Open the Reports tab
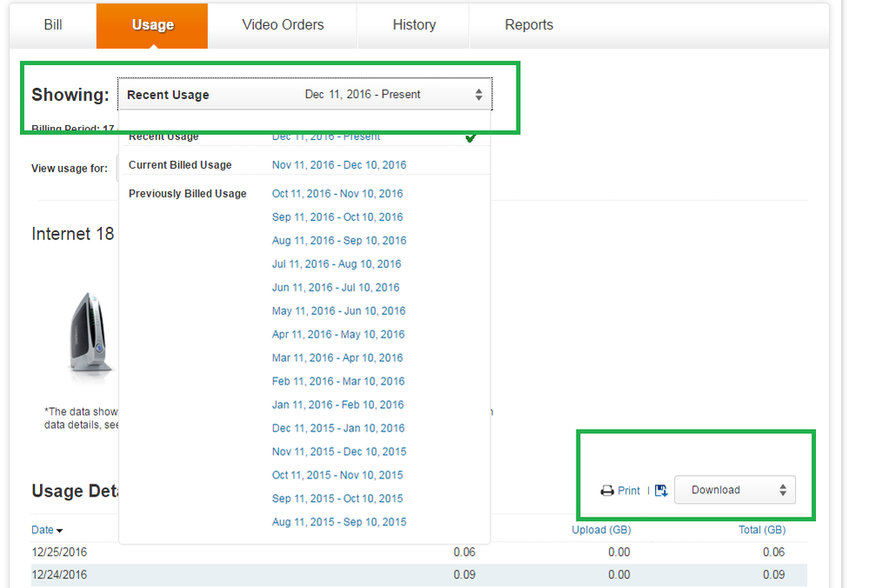 (529, 25)
